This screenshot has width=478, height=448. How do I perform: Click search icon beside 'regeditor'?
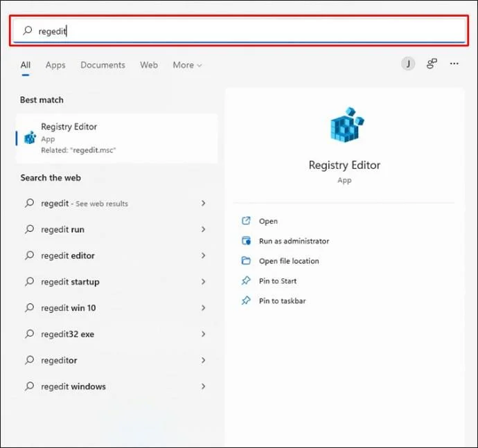29,360
